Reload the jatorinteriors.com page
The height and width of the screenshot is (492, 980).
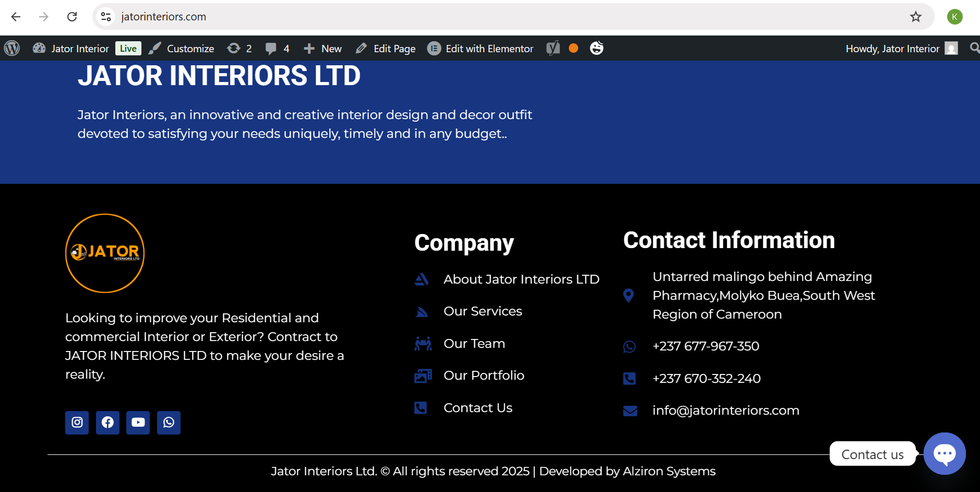[72, 17]
